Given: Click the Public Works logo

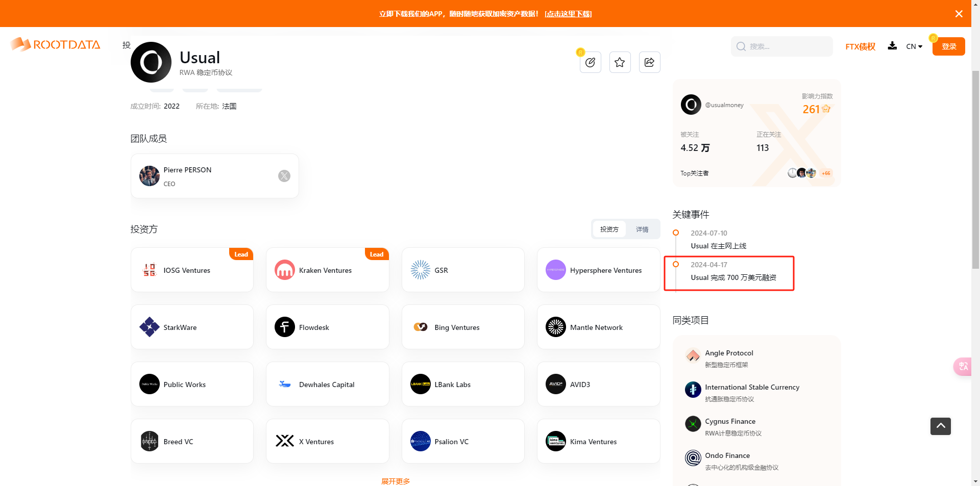Looking at the screenshot, I should pyautogui.click(x=150, y=384).
